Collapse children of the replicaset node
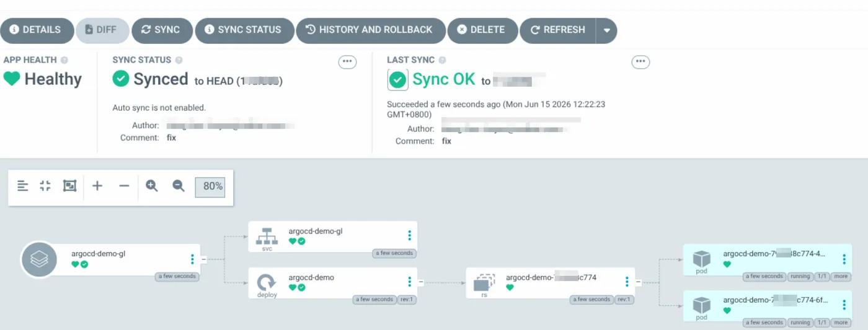Image resolution: width=868 pixels, height=330 pixels. (639, 282)
